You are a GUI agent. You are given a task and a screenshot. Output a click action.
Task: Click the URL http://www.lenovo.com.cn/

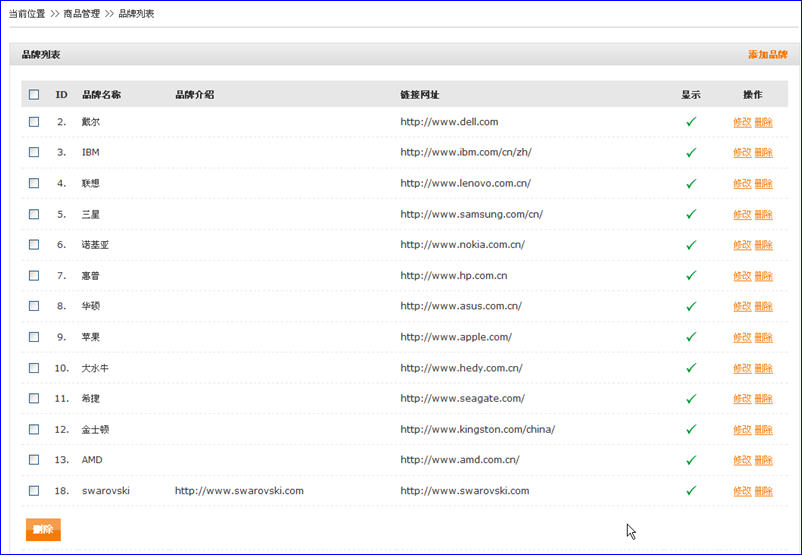coord(465,183)
